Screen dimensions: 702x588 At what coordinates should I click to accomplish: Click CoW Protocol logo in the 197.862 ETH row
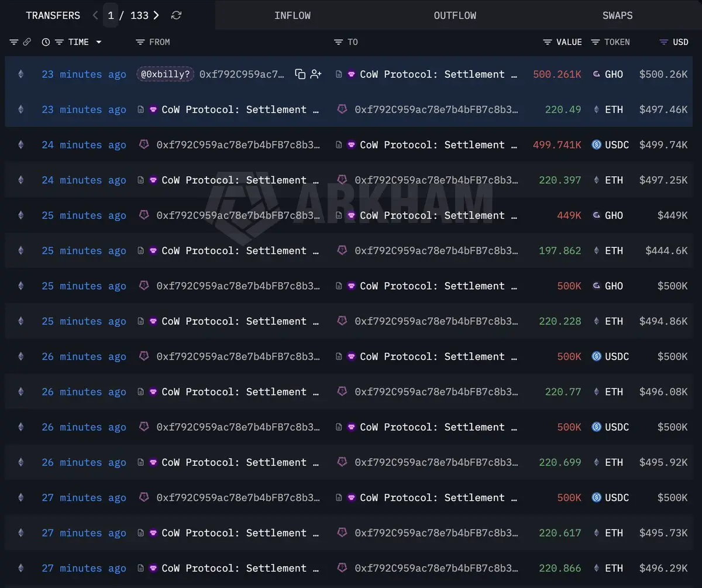153,250
